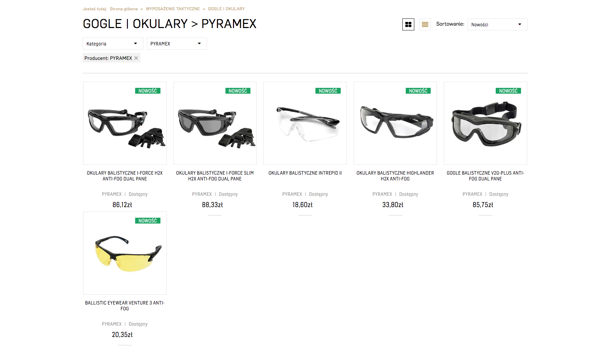
Task: View Intrepid II glasses product image
Action: [305, 125]
